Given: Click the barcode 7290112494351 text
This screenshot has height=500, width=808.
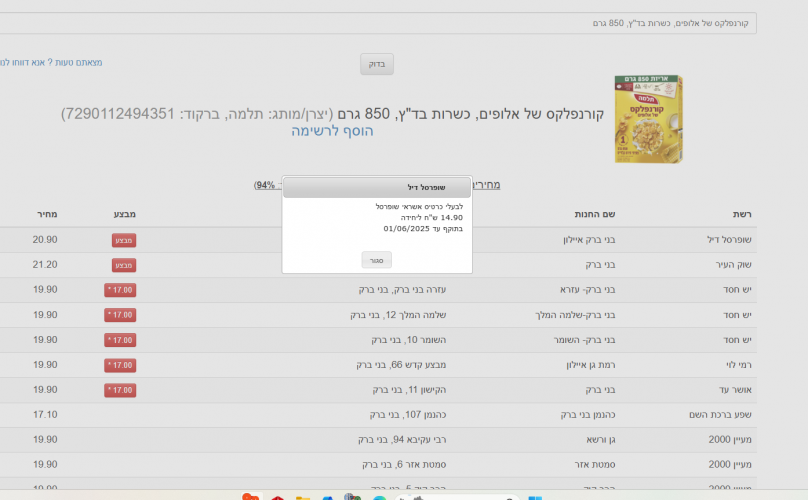Looking at the screenshot, I should pyautogui.click(x=118, y=114).
